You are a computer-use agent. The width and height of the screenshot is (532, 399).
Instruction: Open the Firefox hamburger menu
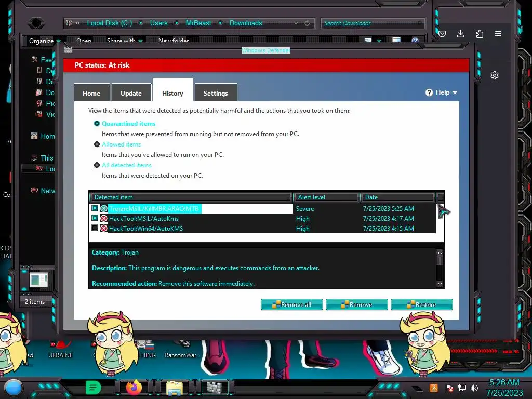pos(498,34)
